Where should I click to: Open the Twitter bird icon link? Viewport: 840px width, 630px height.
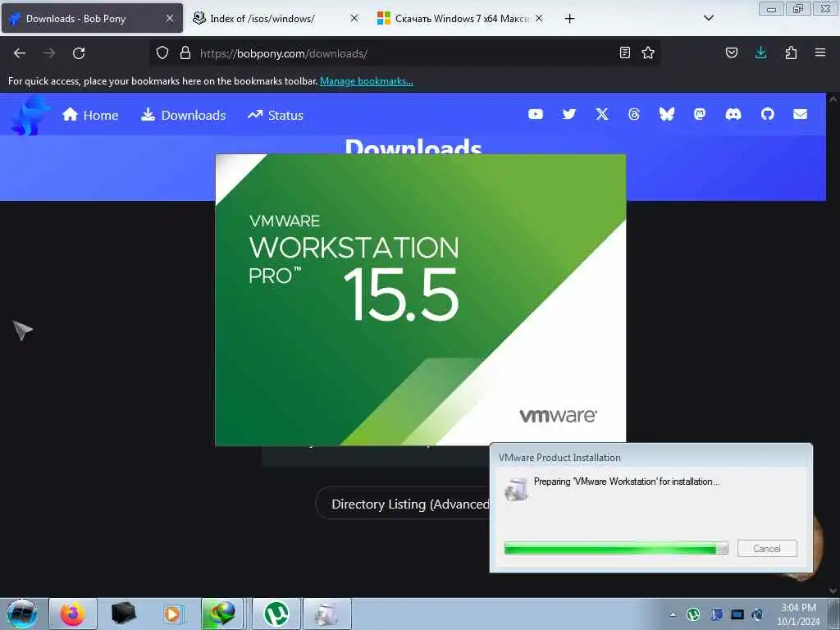pos(569,114)
